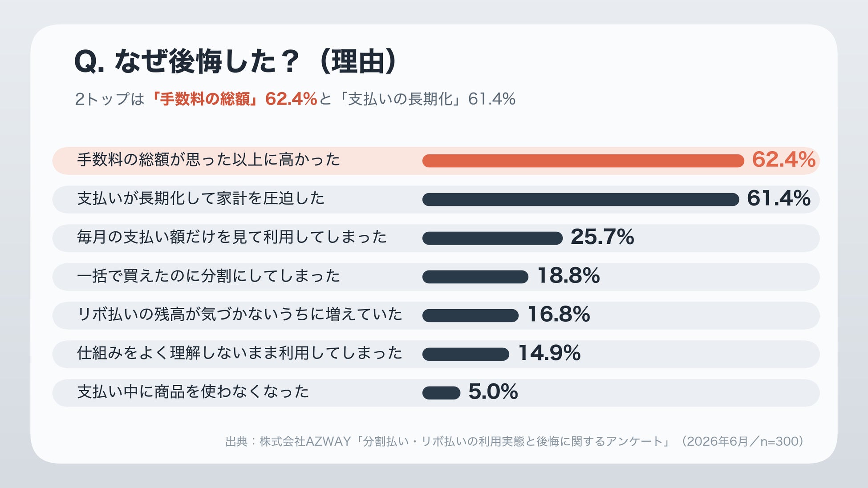Click the 25.7% bar

coord(492,238)
